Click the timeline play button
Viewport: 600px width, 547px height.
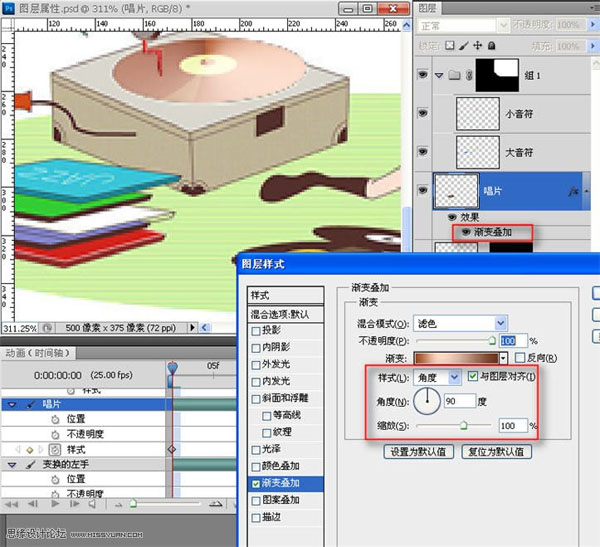pos(57,504)
